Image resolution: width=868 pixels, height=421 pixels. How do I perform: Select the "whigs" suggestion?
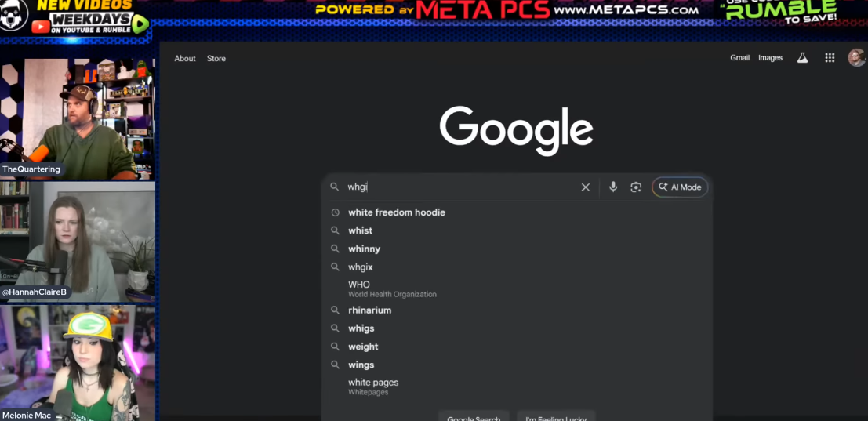tap(517, 328)
